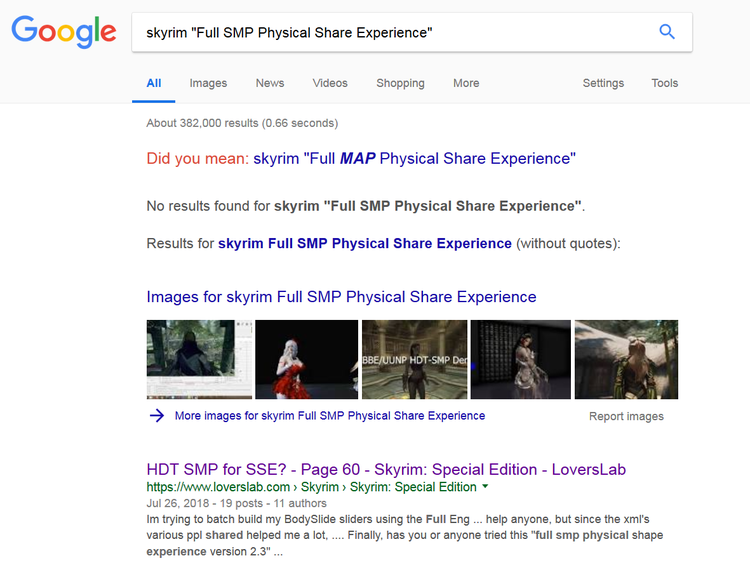Open the image thumbnail showing hooded figure with editor

point(199,359)
